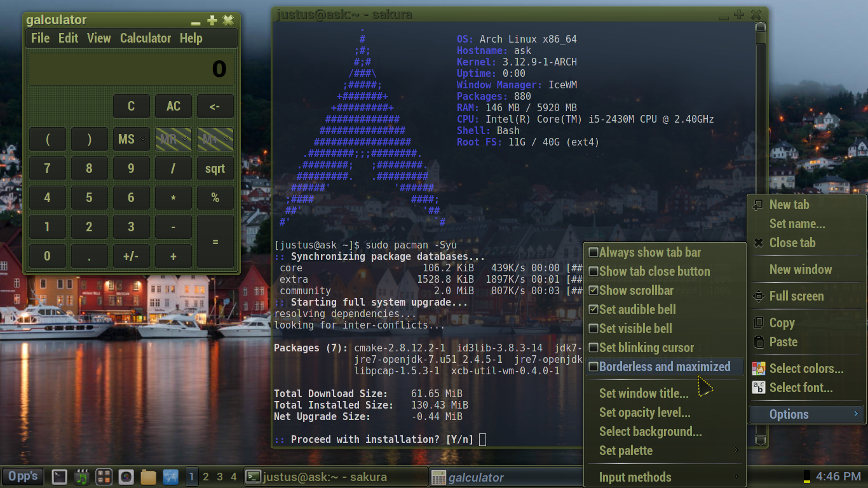Viewport: 868px width, 488px height.
Task: Click the battery indicator in system tray
Action: (807, 477)
